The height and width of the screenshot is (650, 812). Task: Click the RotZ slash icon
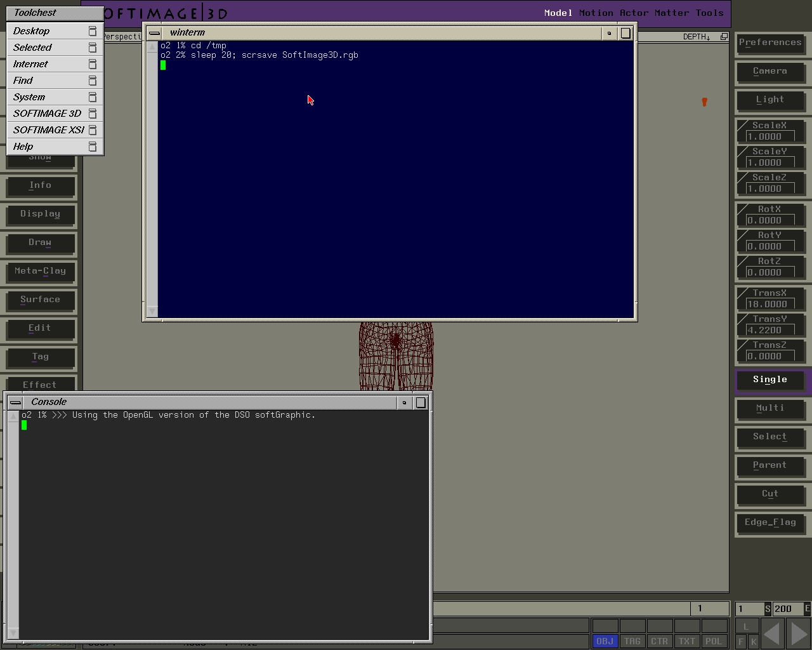tap(742, 262)
